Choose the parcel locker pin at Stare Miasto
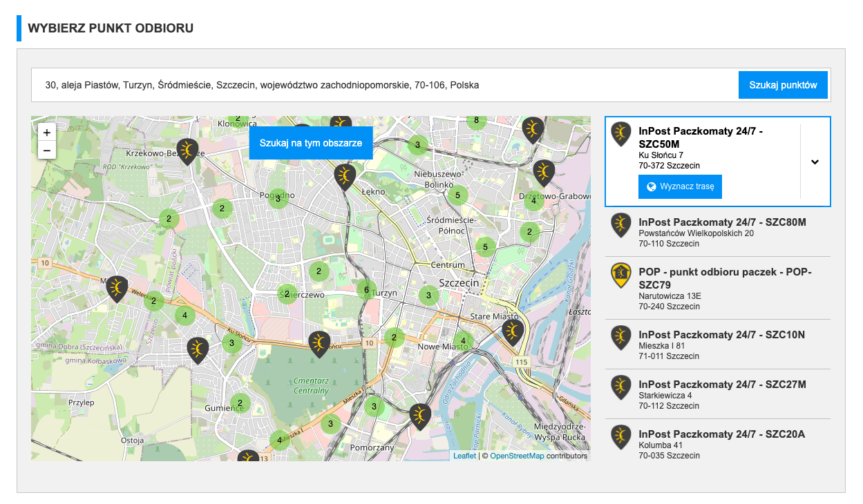 point(513,333)
